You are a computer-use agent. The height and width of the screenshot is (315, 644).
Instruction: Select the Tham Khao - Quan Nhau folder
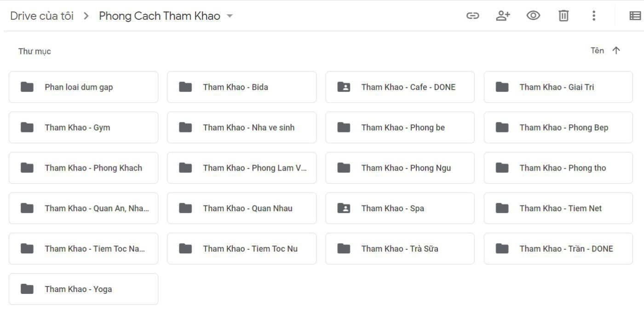[241, 208]
